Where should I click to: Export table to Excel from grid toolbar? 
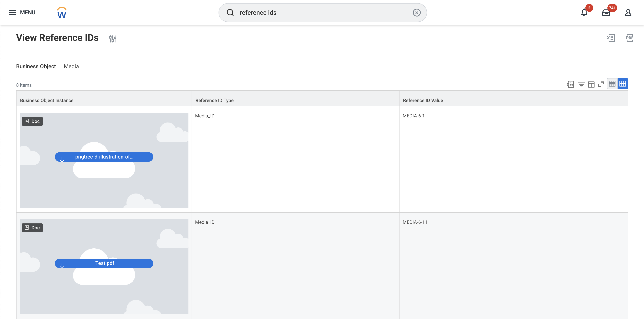[570, 85]
